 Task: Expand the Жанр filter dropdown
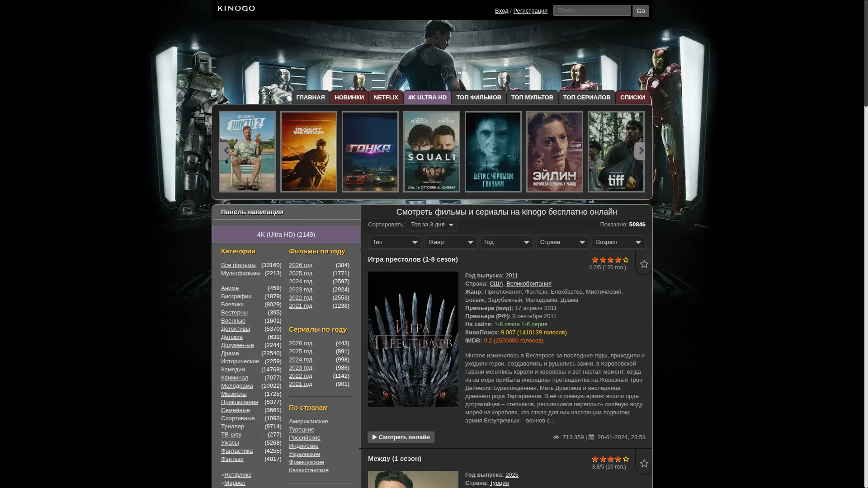451,242
